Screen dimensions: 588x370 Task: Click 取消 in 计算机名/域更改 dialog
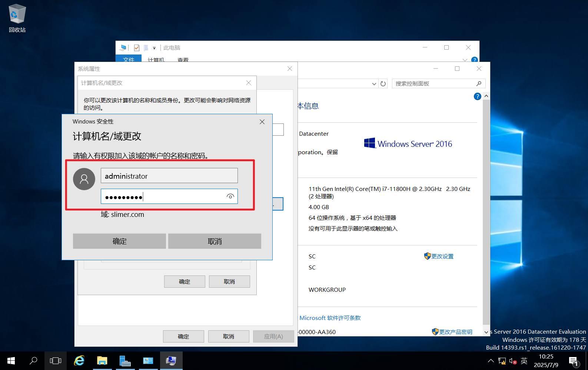click(x=229, y=281)
